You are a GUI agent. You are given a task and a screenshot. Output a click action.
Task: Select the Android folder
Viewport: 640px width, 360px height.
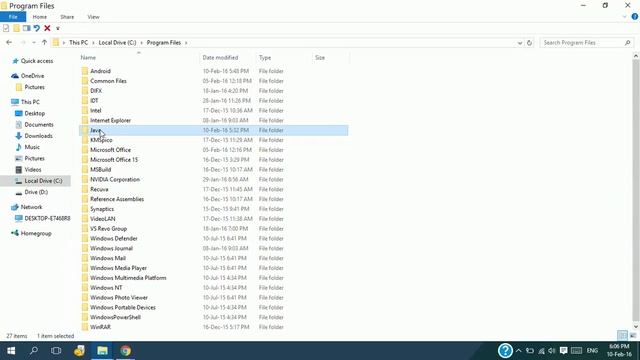pyautogui.click(x=100, y=71)
